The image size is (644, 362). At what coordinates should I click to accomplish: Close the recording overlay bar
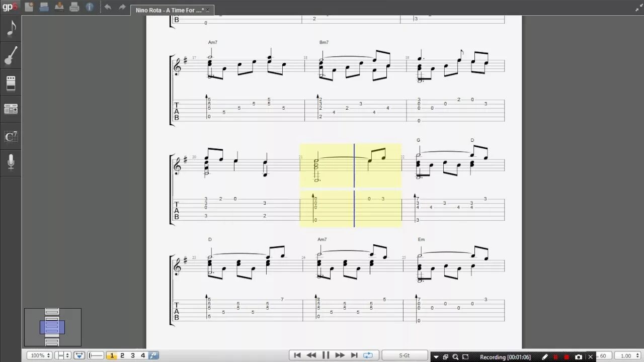591,357
